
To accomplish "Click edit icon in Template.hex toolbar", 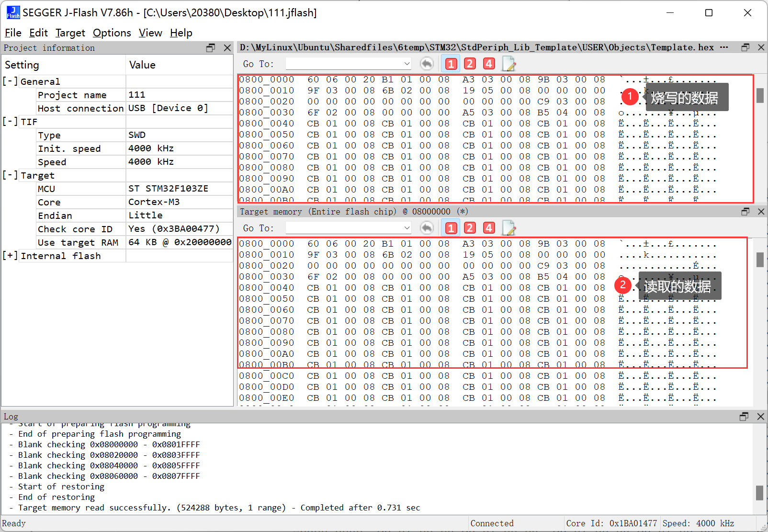I will (x=508, y=64).
